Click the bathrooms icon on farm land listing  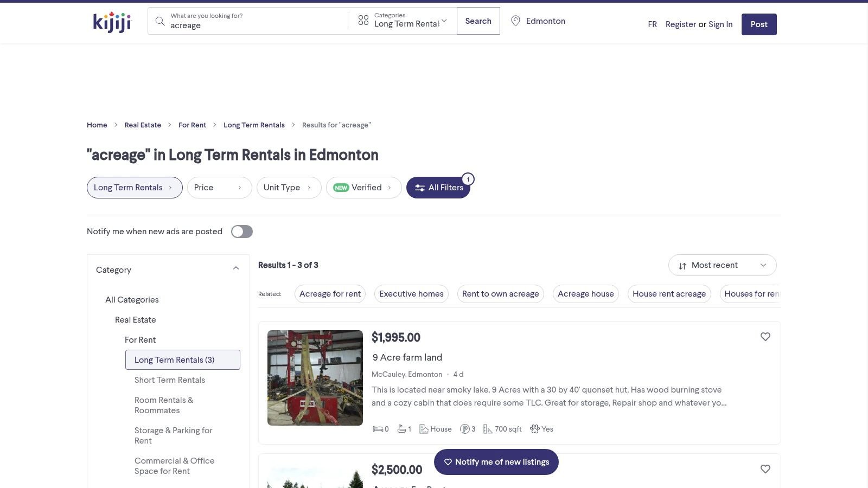(401, 429)
